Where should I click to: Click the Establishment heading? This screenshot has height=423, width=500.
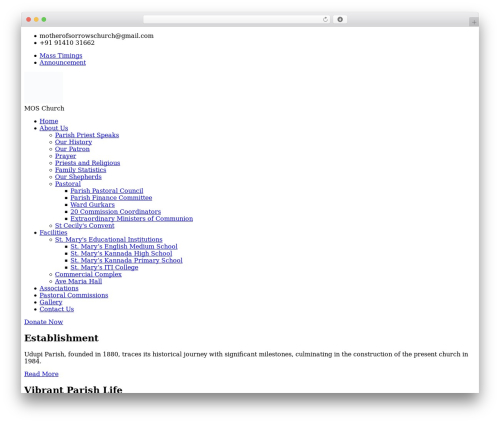[x=61, y=338]
